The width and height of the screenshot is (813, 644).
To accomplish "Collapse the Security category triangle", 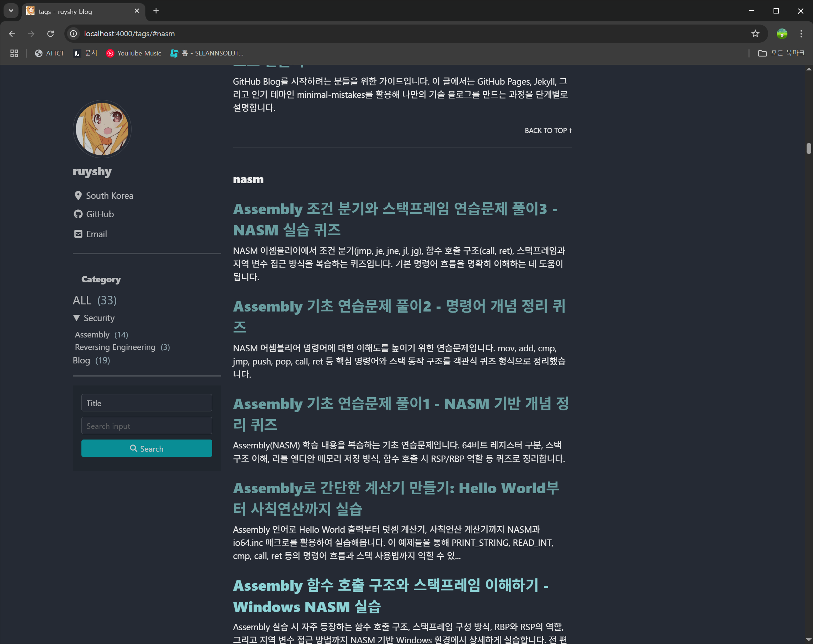I will [x=76, y=318].
